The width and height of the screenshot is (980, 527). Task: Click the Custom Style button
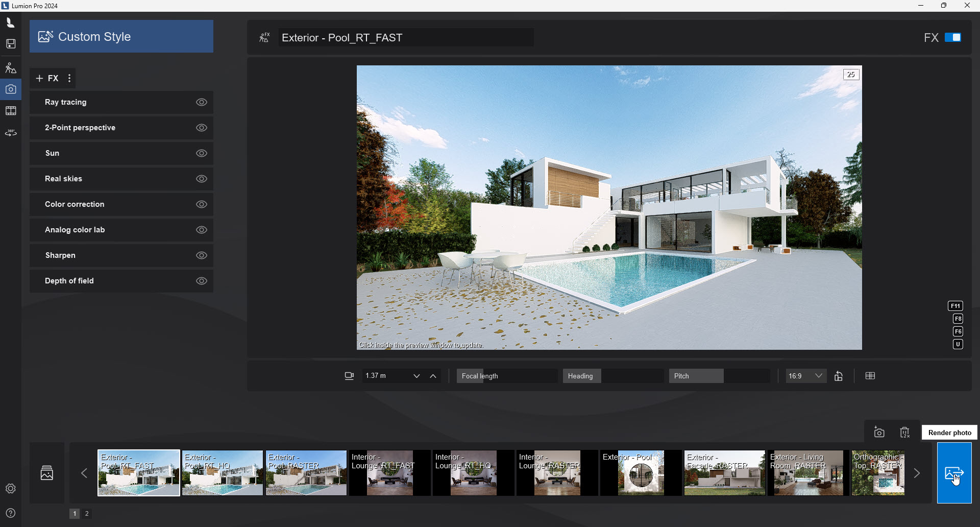point(121,37)
